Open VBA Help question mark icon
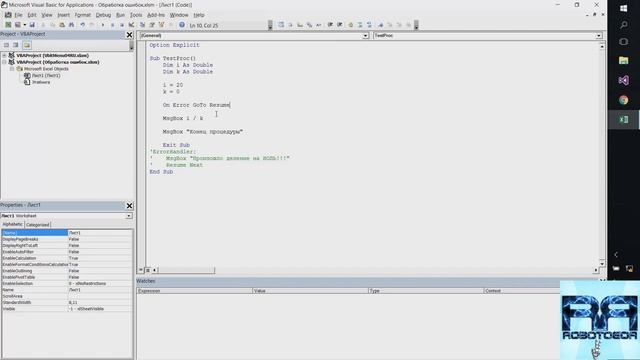The image size is (640, 360). click(182, 25)
